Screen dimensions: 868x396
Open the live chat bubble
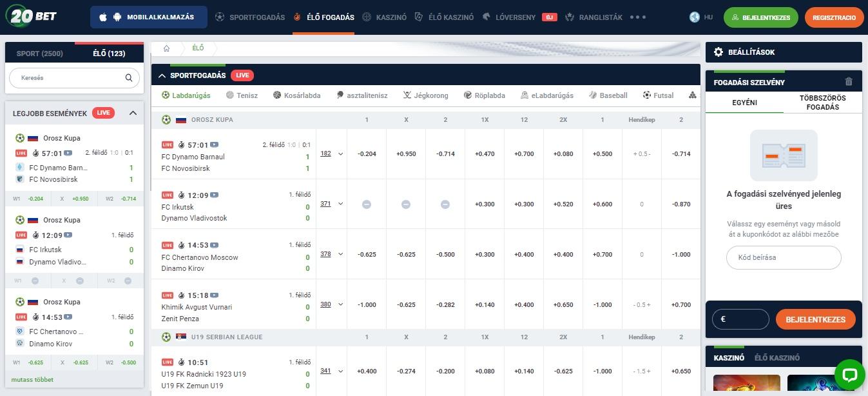tap(849, 375)
